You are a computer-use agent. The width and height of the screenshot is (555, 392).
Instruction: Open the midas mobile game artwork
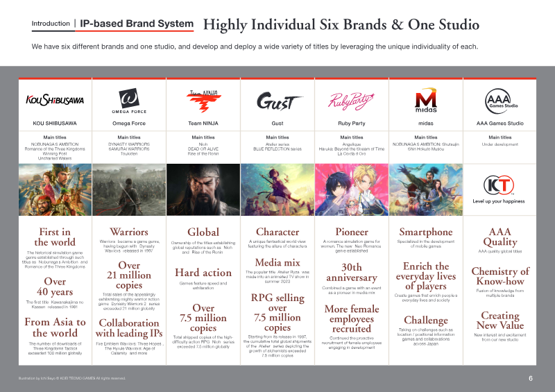(426, 189)
